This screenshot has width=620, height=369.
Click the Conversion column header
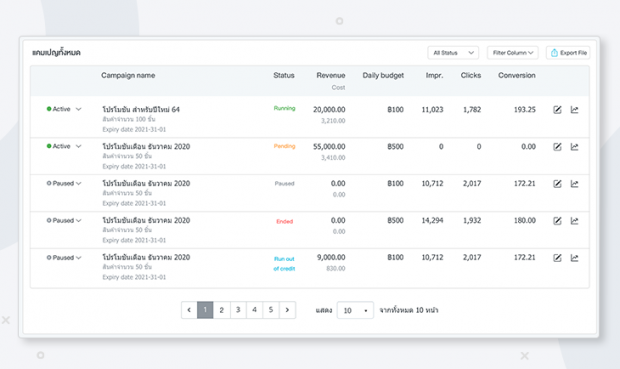coord(517,75)
